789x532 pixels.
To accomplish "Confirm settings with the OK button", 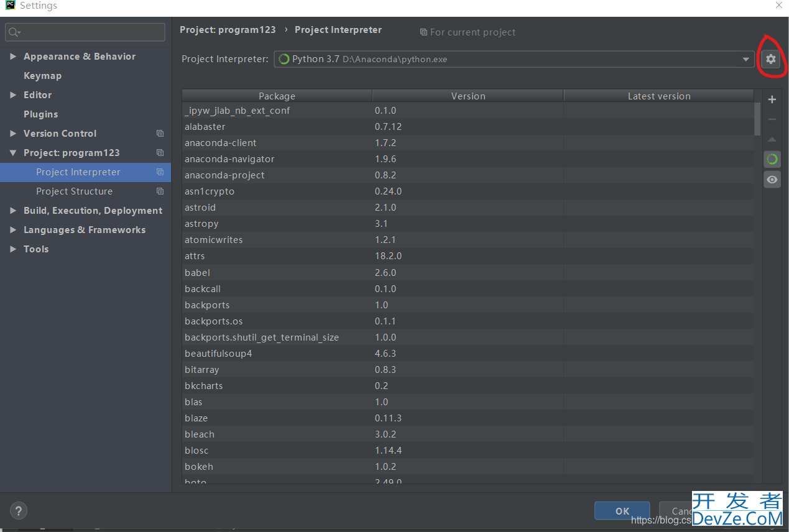I will tap(622, 511).
